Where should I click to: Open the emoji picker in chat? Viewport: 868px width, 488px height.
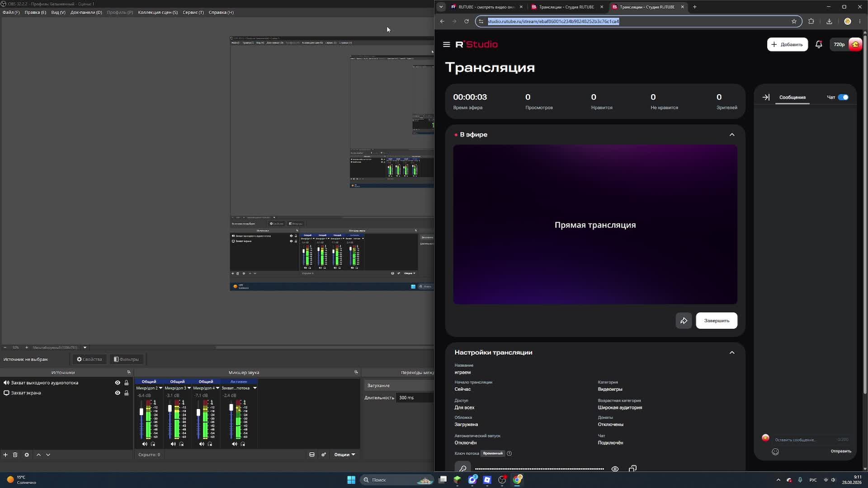pos(775,451)
